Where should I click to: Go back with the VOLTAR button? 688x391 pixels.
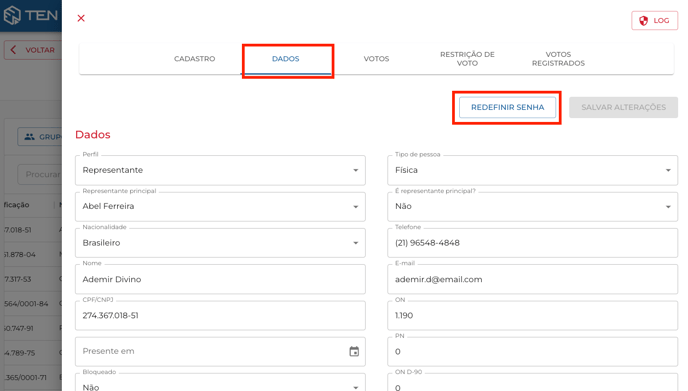pos(33,50)
